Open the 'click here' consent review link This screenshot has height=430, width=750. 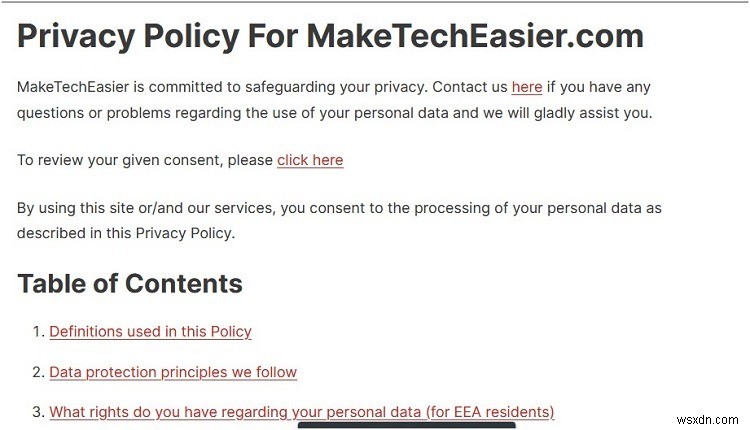(310, 160)
